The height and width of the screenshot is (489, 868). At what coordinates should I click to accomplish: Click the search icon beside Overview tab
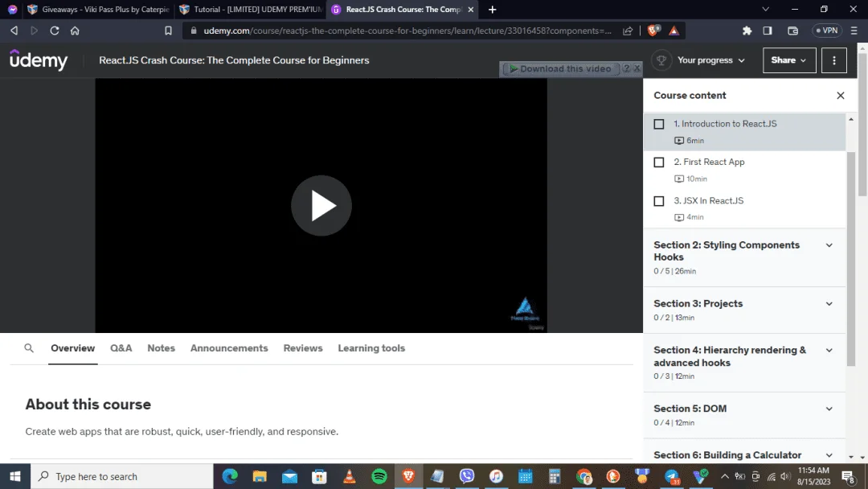pyautogui.click(x=29, y=347)
